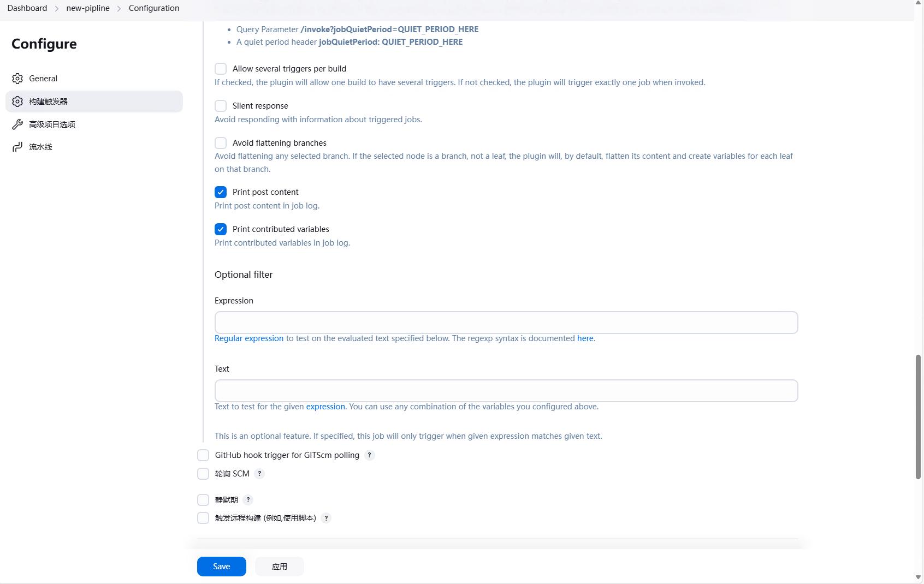
Task: Focus the Expression input field
Action: coord(506,323)
